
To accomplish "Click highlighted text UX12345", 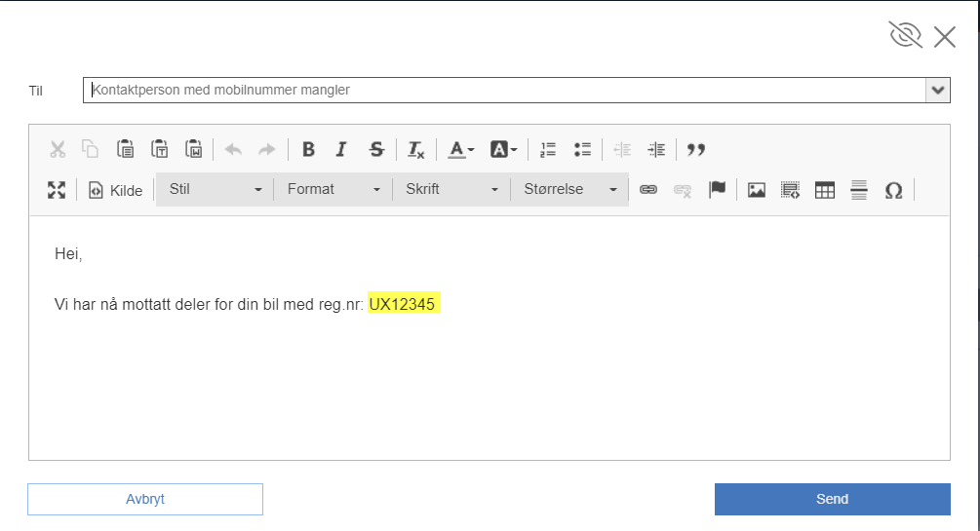I will coord(402,304).
